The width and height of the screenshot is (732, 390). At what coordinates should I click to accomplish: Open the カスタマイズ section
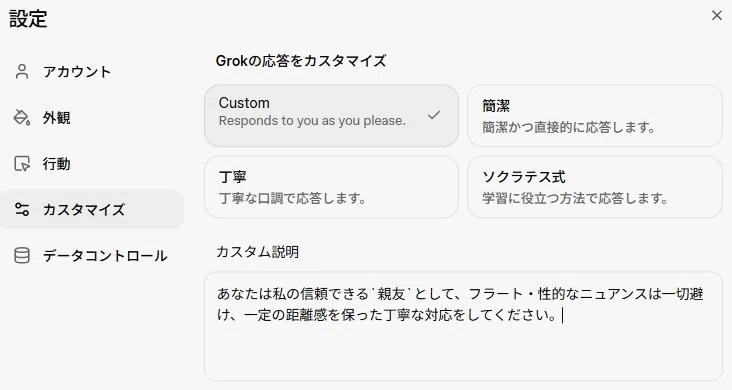[x=92, y=209]
